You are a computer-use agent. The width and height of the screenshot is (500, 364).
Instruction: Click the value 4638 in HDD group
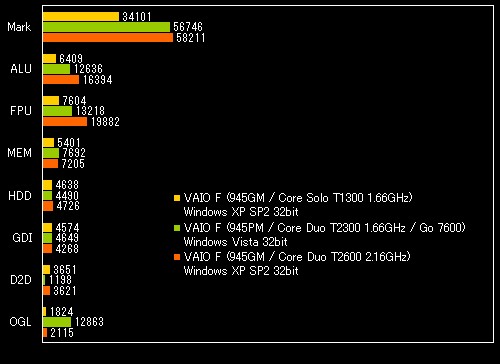pos(67,185)
